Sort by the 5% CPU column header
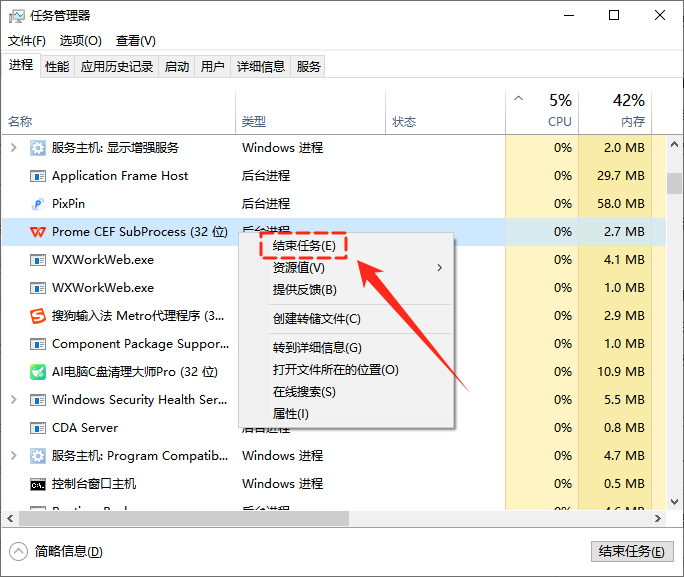The height and width of the screenshot is (577, 684). [x=542, y=113]
